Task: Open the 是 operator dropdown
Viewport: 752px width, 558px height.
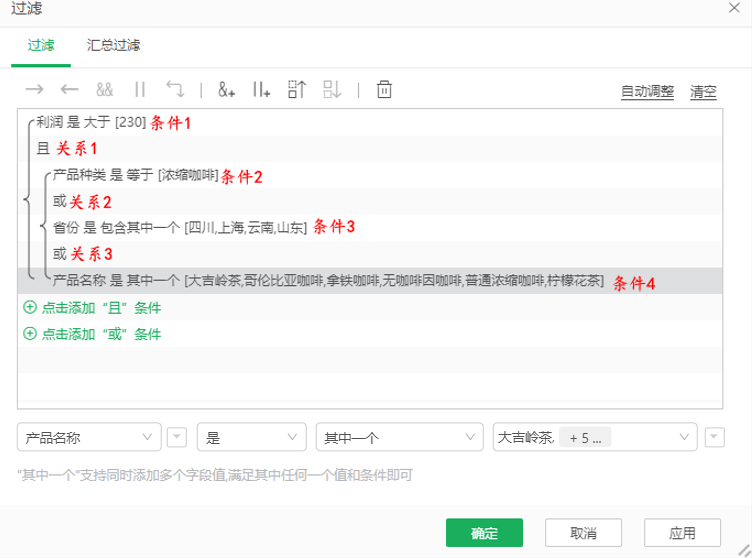Action: click(251, 437)
